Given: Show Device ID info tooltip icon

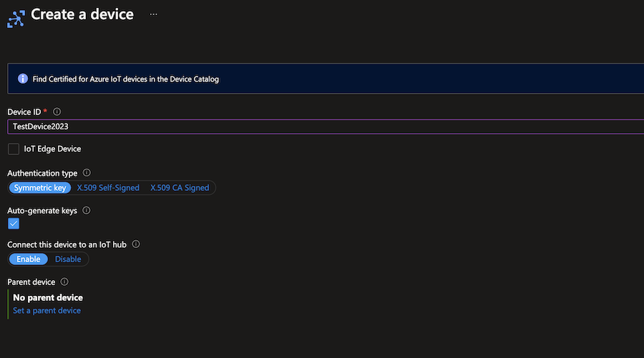Looking at the screenshot, I should (57, 111).
